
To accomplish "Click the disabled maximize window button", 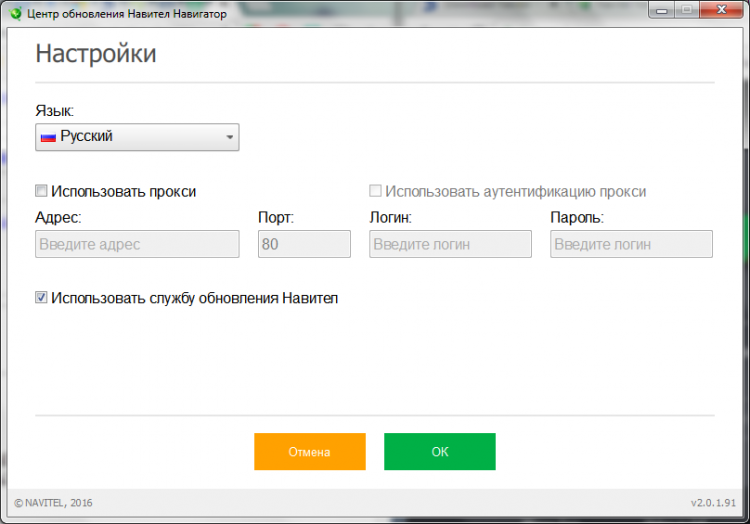I will tap(687, 10).
